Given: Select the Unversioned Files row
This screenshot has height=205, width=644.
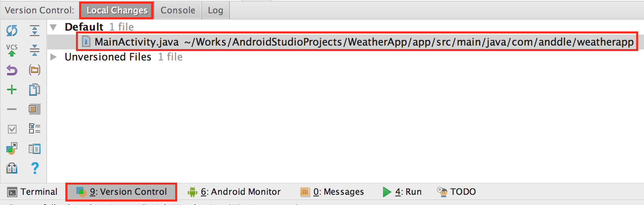Looking at the screenshot, I should point(345,57).
